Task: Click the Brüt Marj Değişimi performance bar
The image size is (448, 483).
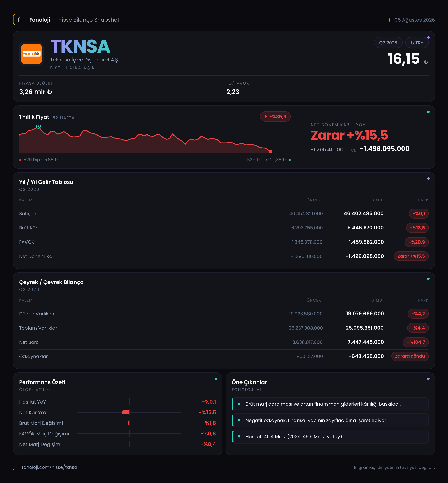Action: point(129,423)
